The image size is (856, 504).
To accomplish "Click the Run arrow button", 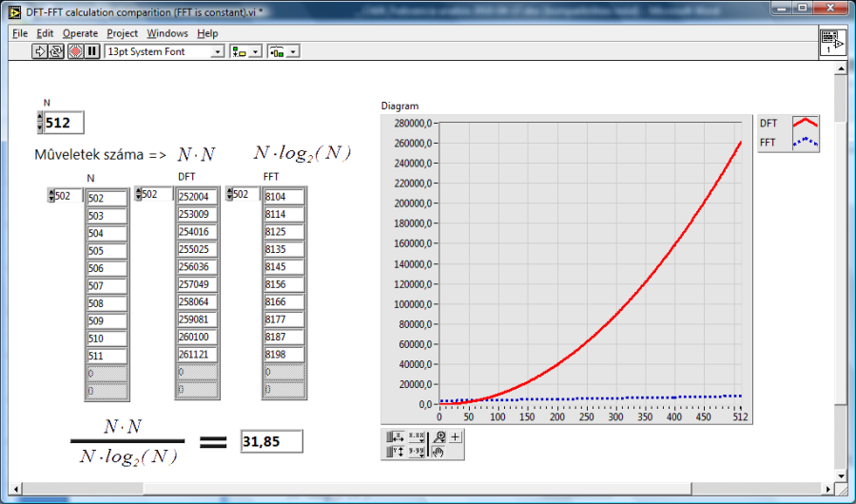I will pos(39,51).
